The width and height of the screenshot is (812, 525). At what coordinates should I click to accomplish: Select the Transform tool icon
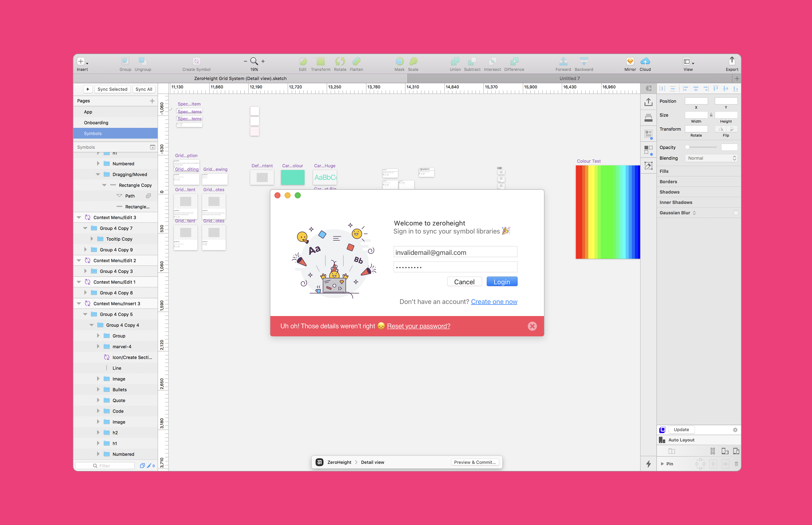321,61
